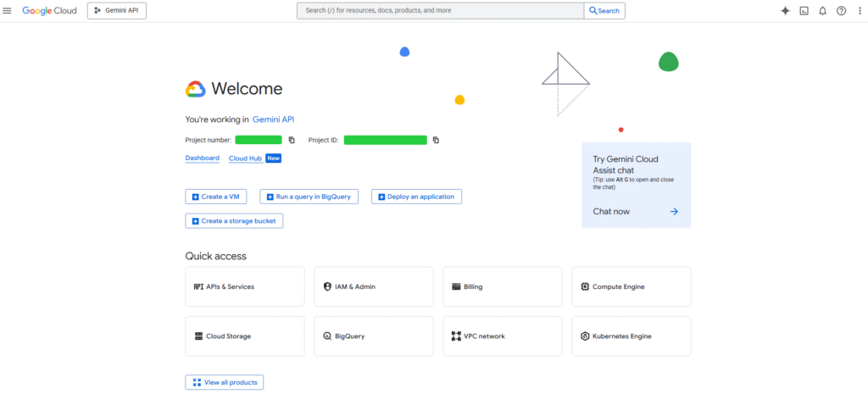Click the API icon on the APIs & Services card
868x394 pixels.
198,286
